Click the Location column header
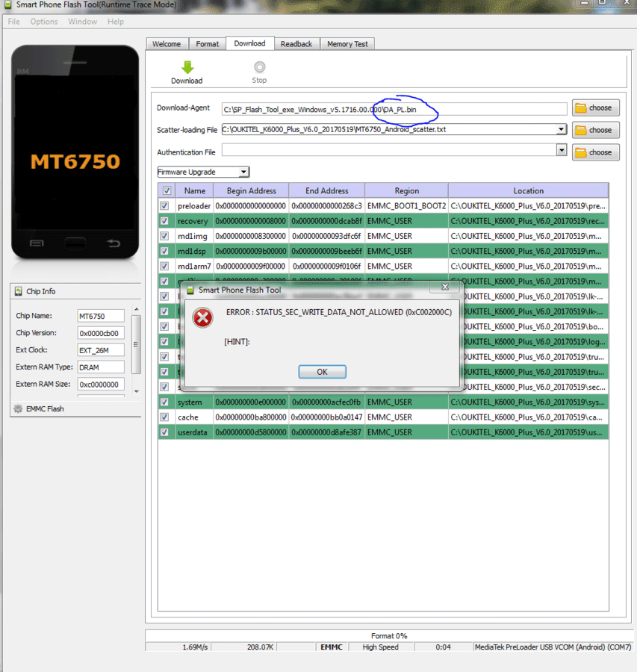This screenshot has width=637, height=672. click(x=529, y=190)
